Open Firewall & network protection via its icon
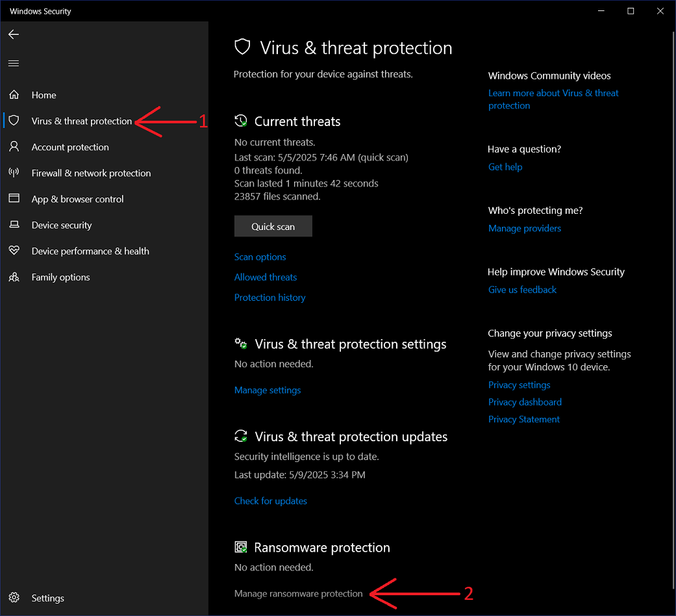The height and width of the screenshot is (616, 676). (x=14, y=172)
